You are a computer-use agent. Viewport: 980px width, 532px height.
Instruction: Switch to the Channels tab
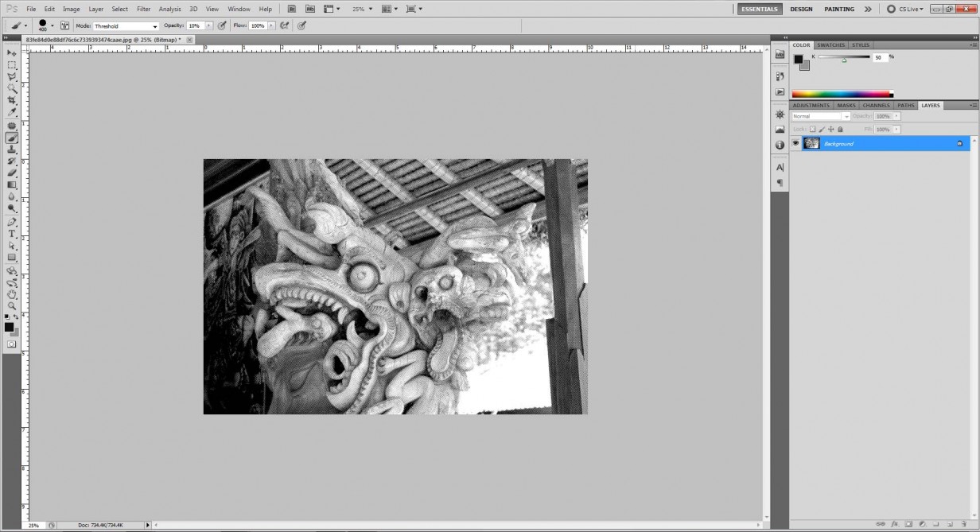coord(875,105)
